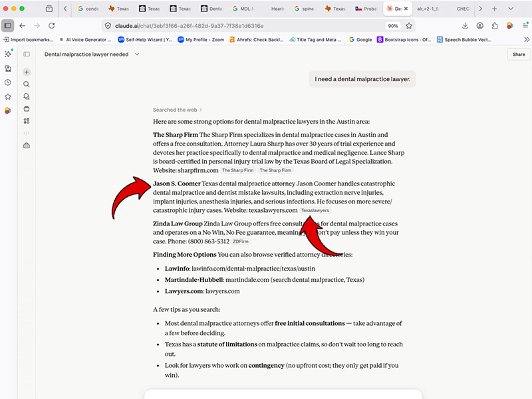532x399 pixels.
Task: Close the active Claude tab
Action: tap(406, 9)
